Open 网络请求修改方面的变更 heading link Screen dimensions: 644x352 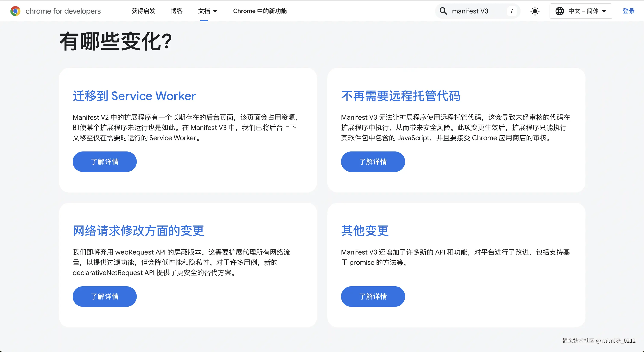pyautogui.click(x=138, y=231)
